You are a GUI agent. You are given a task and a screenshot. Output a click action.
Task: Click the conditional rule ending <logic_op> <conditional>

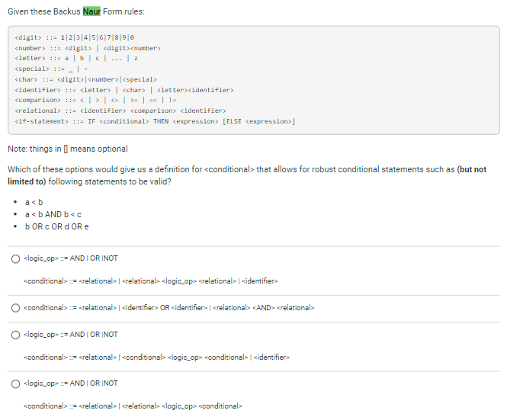tap(133, 406)
